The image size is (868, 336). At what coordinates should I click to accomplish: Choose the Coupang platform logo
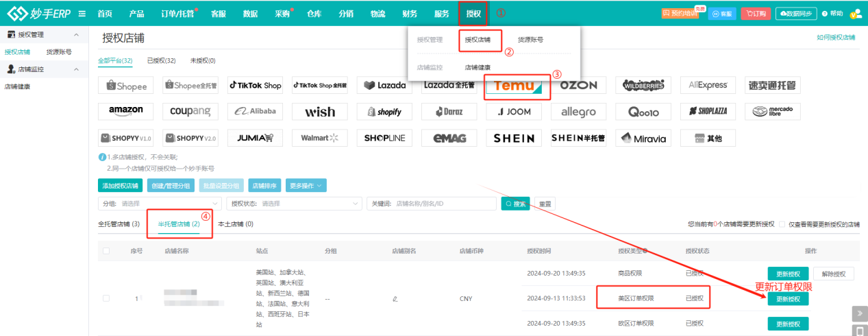(190, 111)
